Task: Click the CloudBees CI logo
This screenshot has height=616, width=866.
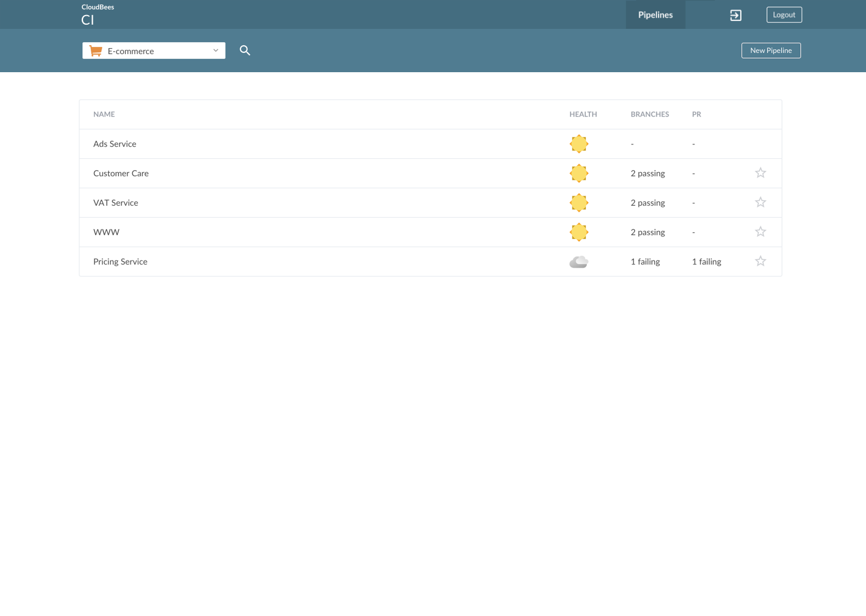Action: pos(97,14)
